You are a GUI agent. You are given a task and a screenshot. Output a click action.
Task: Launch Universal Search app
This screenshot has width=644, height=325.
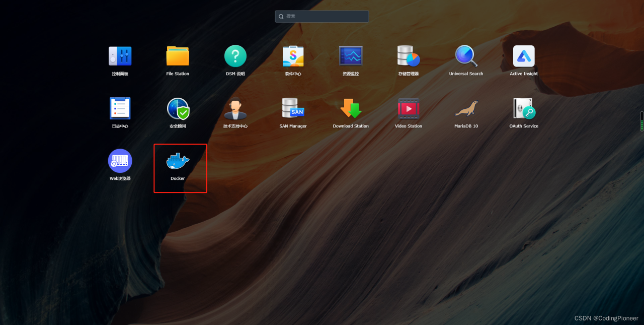click(x=466, y=56)
